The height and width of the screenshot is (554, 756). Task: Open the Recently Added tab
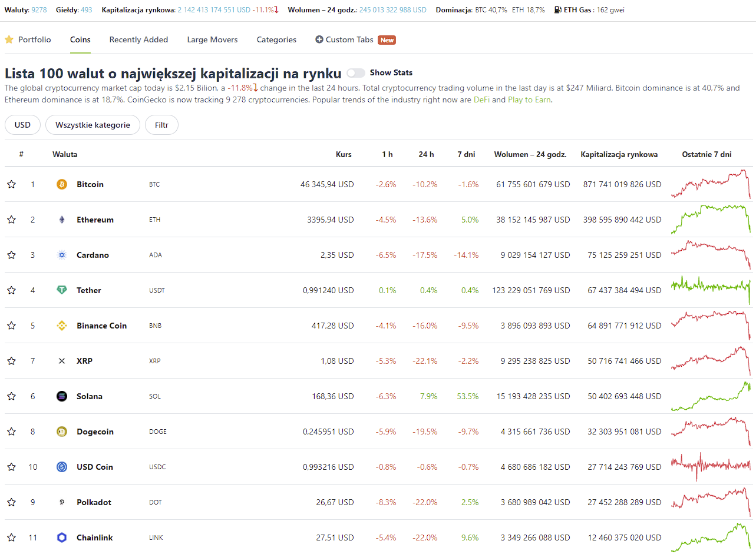coord(138,39)
